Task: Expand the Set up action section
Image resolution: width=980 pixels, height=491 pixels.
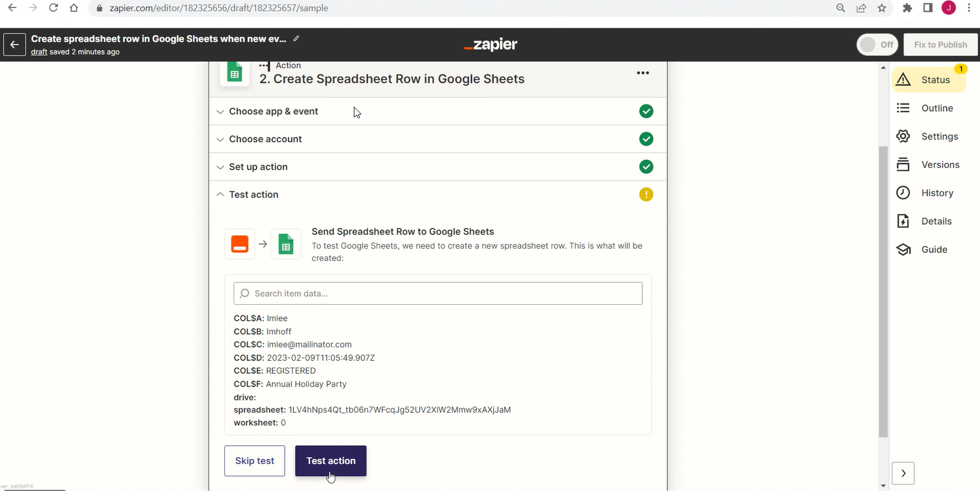Action: coord(258,167)
